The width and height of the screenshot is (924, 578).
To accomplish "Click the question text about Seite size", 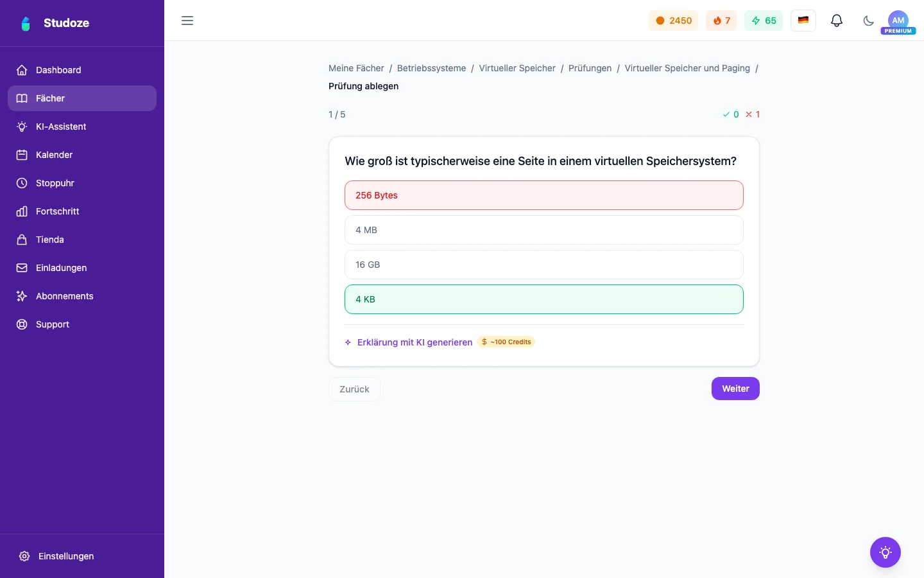I will [540, 161].
